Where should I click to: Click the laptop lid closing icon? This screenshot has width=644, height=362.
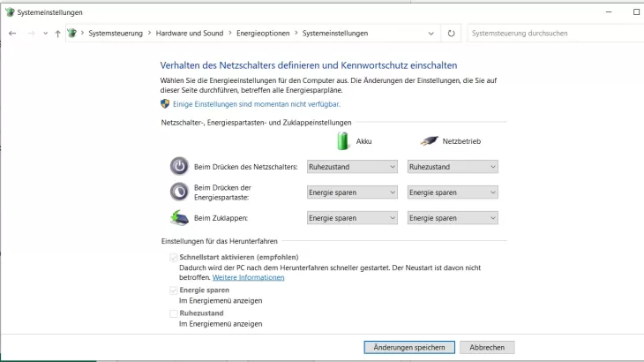point(179,217)
